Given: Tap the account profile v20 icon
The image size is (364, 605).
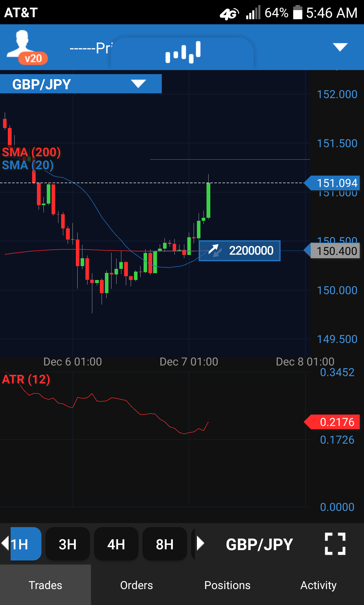Looking at the screenshot, I should [x=27, y=47].
